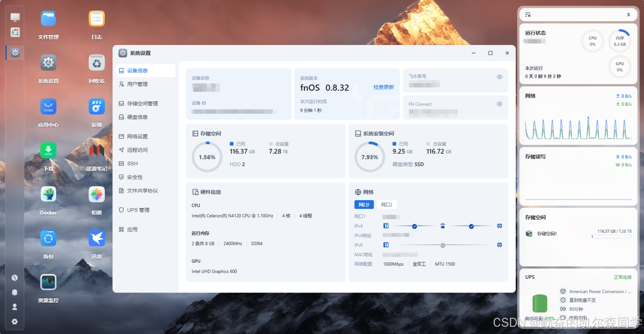The image size is (644, 334).
Task: Click GPU name Intel UHD Graphics 600
Action: [214, 271]
